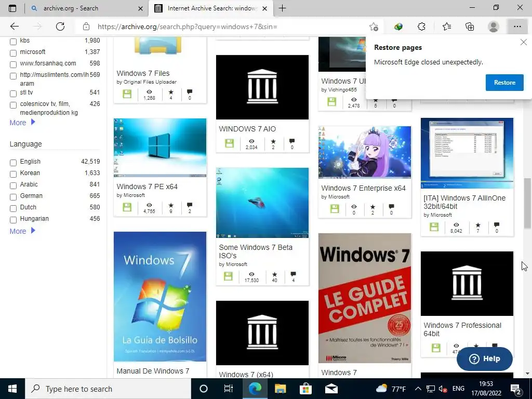Check the microsoft creator filter checkbox
This screenshot has width=532, height=399.
13,54
